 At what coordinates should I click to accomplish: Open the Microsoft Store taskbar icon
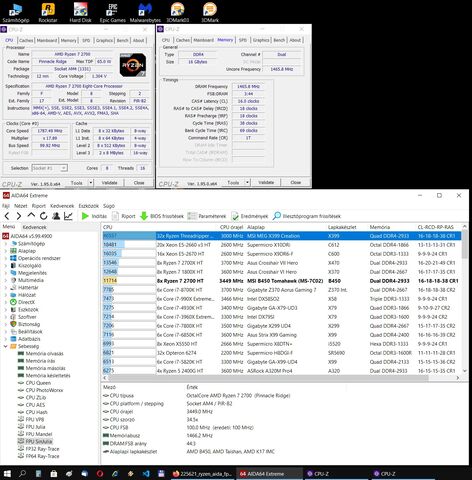pos(54,473)
